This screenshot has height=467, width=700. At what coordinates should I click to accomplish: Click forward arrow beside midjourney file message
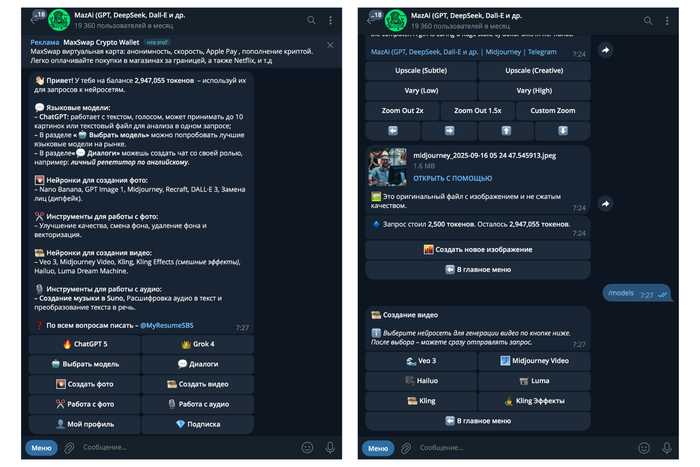pyautogui.click(x=605, y=204)
